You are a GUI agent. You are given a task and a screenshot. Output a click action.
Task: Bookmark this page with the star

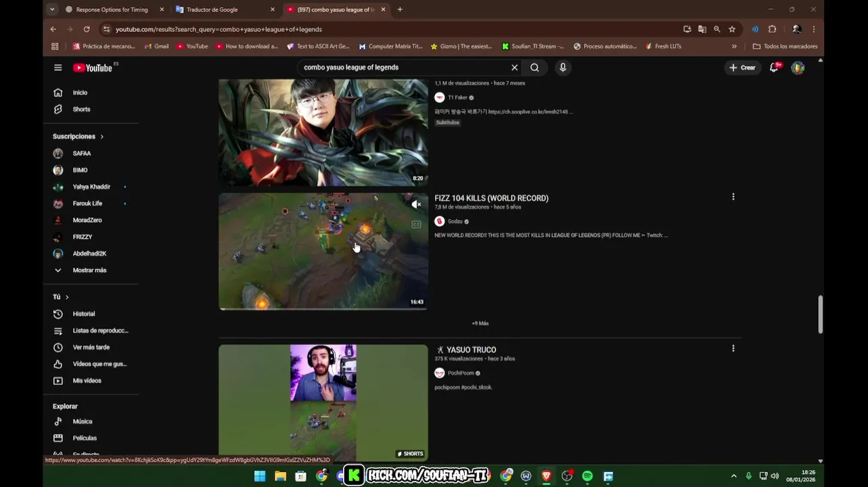coord(732,29)
